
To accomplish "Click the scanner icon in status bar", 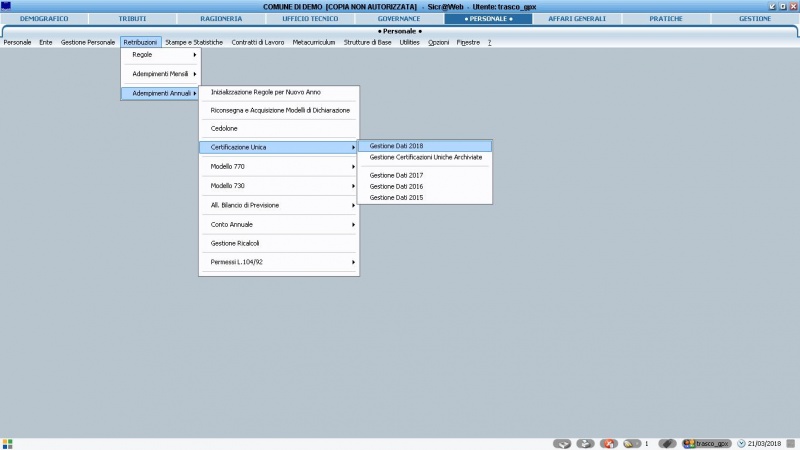I will click(x=562, y=444).
